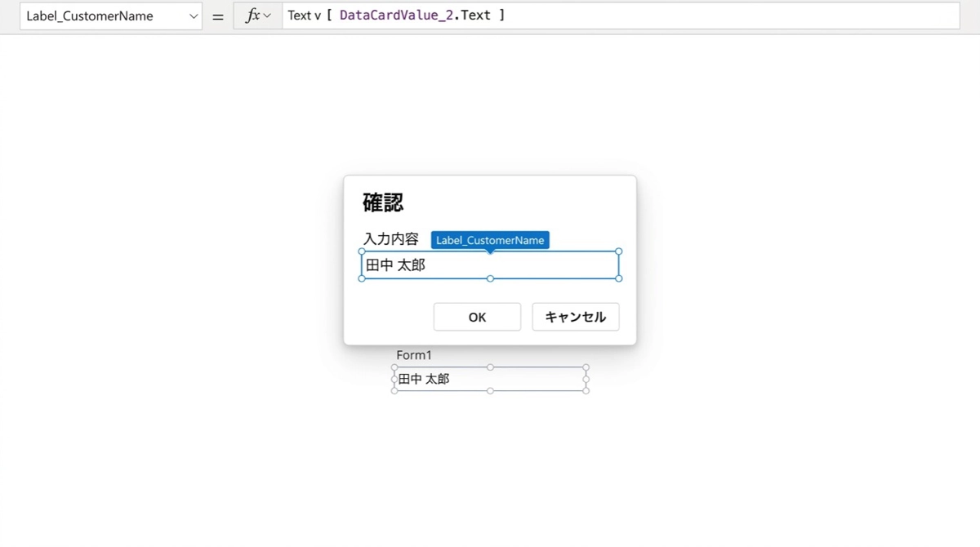The image size is (980, 547).
Task: Select the 田中 太郎 label inside the dialog
Action: pos(396,265)
